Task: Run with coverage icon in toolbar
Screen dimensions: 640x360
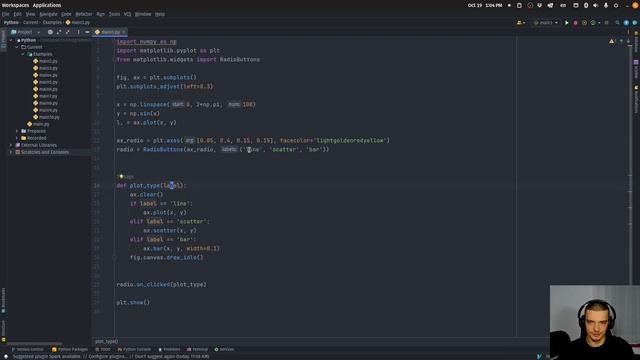Action: tap(584, 23)
